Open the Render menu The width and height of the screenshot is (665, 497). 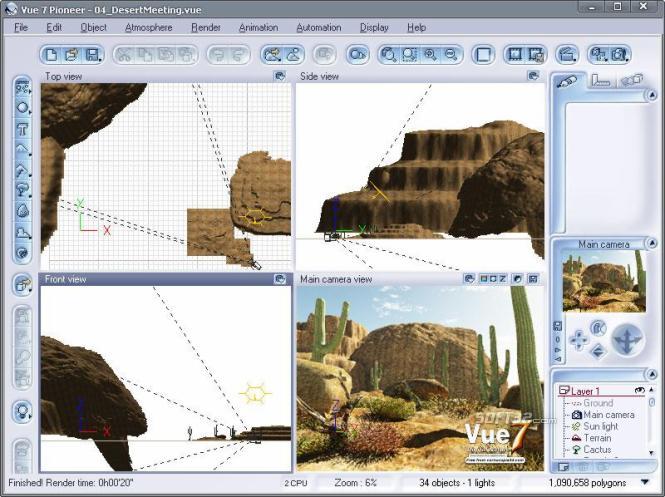(x=205, y=28)
